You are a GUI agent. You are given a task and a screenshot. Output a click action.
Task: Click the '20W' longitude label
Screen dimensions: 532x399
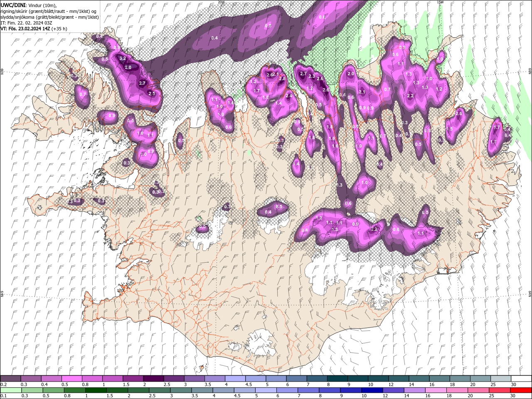[x=221, y=2]
